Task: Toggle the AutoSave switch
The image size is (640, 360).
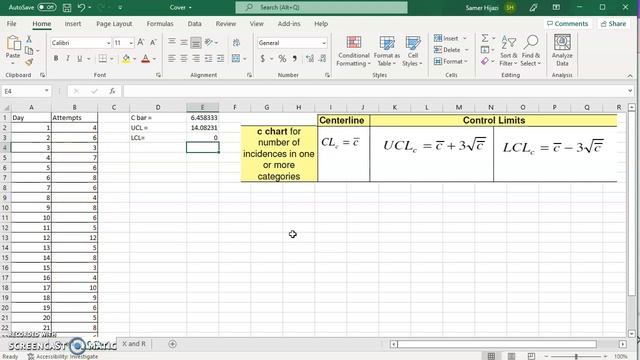Action: 47,7
